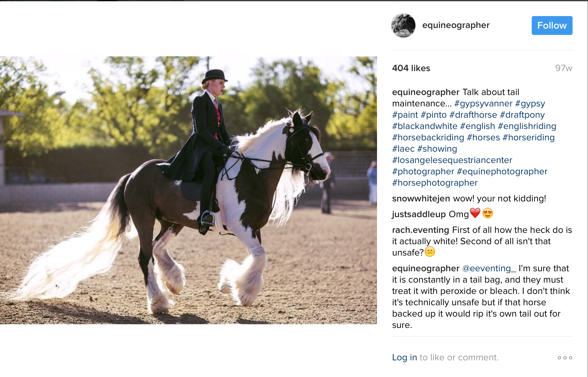Screen dimensions: 588x377
Task: Click the horse and rider photo
Action: click(188, 190)
